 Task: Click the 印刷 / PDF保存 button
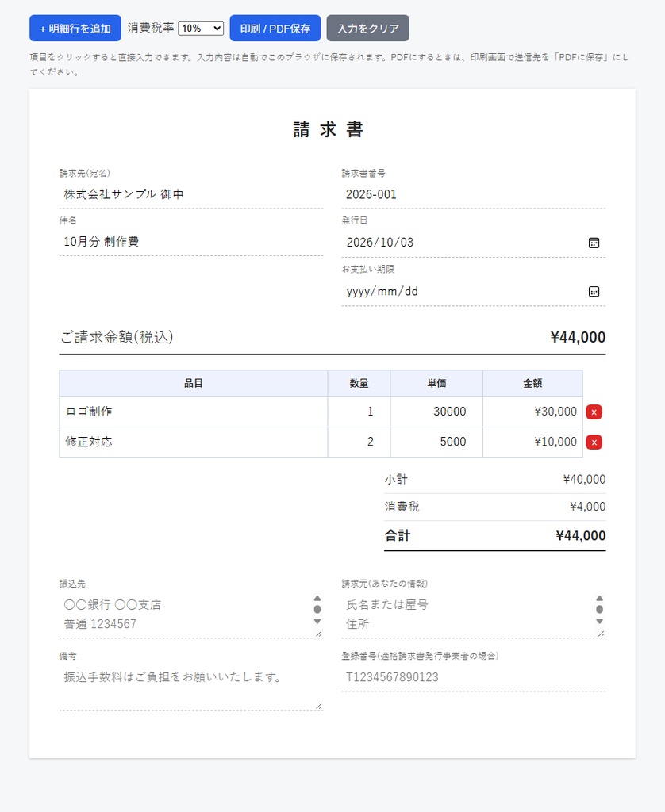click(x=275, y=29)
